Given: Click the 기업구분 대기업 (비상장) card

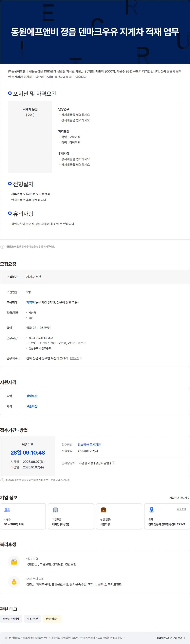Looking at the screenshot, I should (71, 516).
